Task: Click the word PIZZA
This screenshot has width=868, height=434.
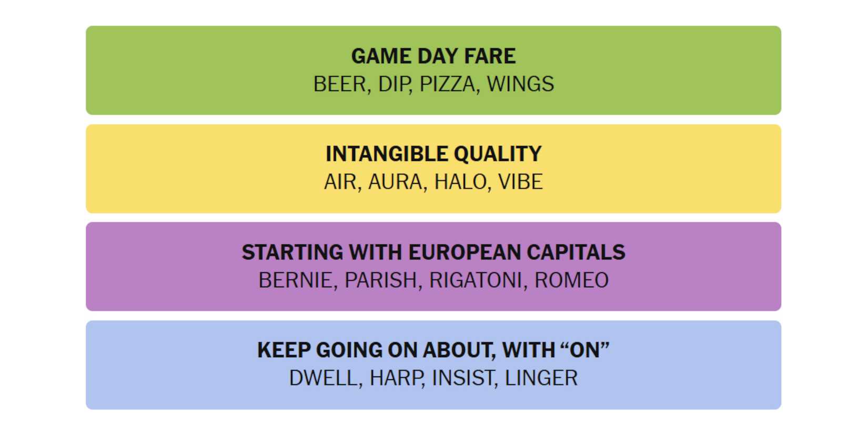Action: tap(447, 84)
